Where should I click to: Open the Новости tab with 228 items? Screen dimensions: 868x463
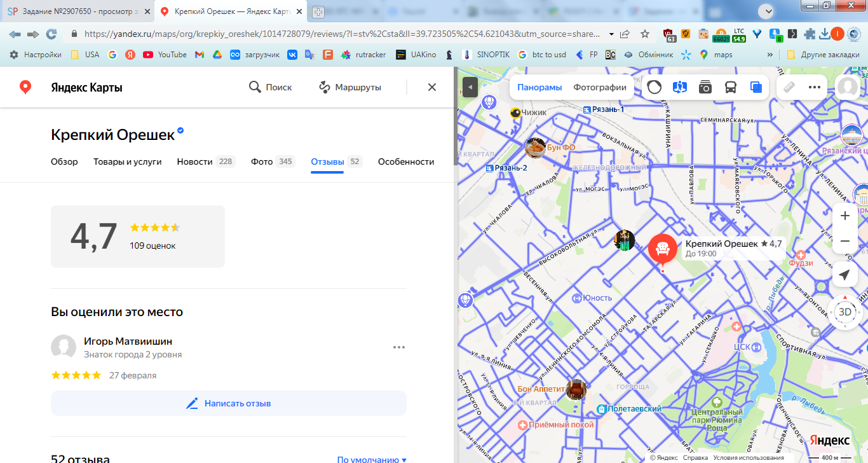click(x=206, y=162)
